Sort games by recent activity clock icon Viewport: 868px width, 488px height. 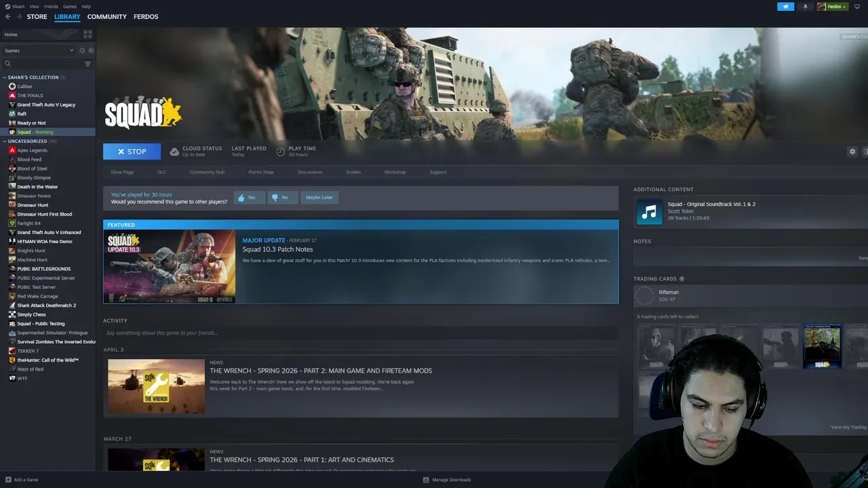[82, 50]
